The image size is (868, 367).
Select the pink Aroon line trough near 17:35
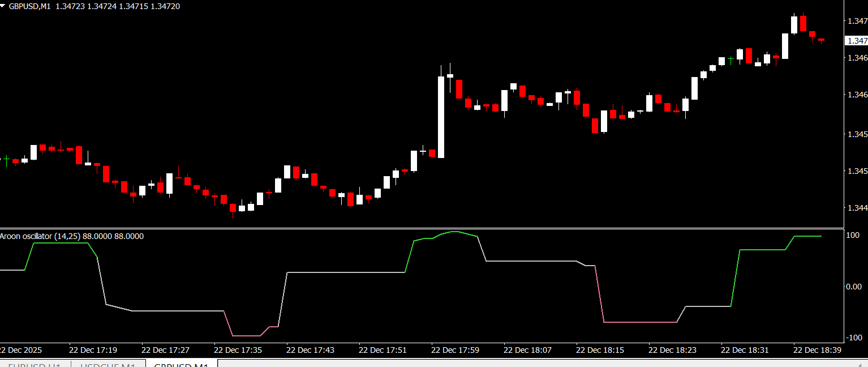click(x=246, y=336)
